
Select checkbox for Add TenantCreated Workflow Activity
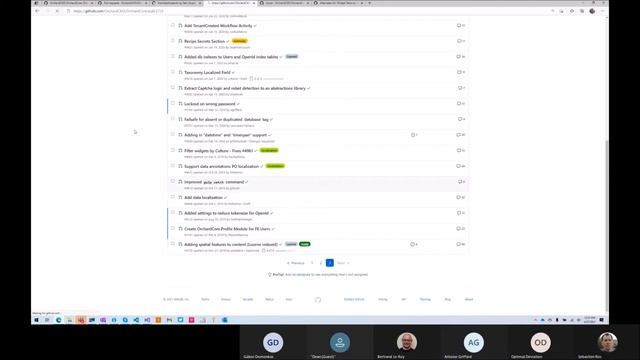173,25
